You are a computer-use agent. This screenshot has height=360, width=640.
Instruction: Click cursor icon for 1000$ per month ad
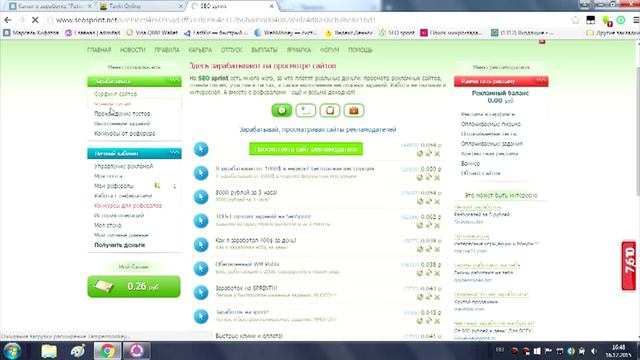(201, 173)
